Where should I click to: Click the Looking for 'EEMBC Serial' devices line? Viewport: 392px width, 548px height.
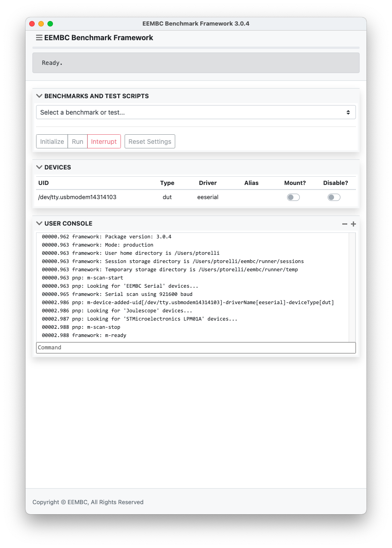pyautogui.click(x=120, y=286)
